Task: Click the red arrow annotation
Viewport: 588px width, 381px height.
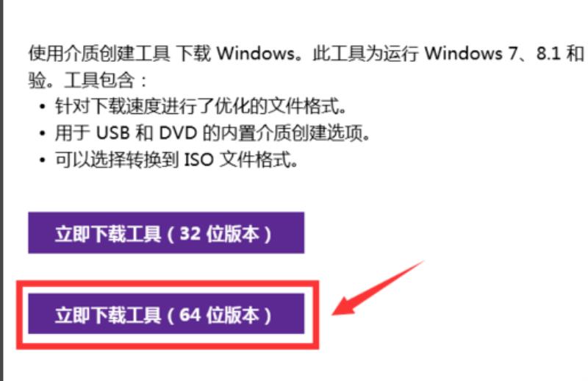Action: click(x=378, y=288)
